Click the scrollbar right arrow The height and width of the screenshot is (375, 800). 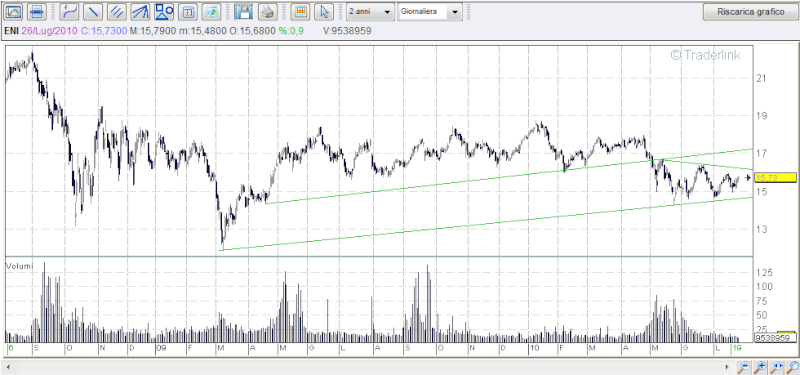pos(727,366)
